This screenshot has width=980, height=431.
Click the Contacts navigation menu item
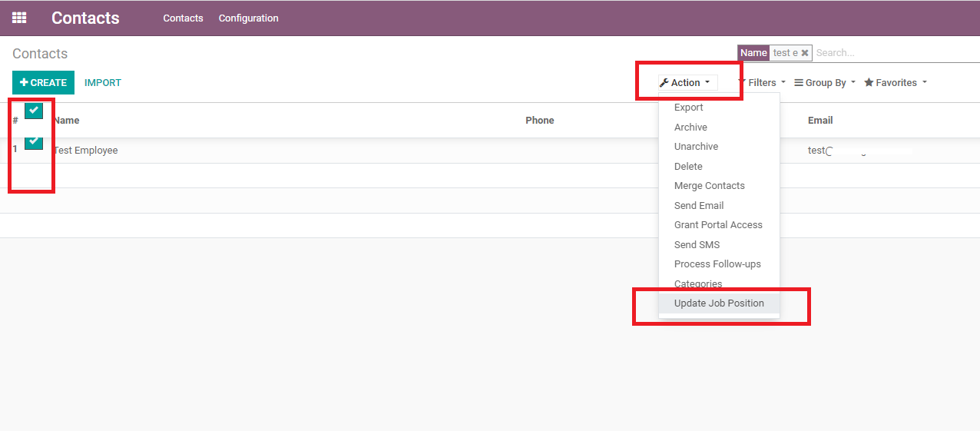(183, 18)
